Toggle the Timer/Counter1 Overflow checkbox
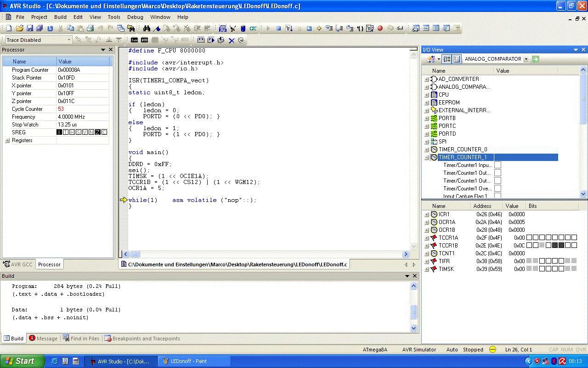The image size is (588, 368). (x=498, y=189)
